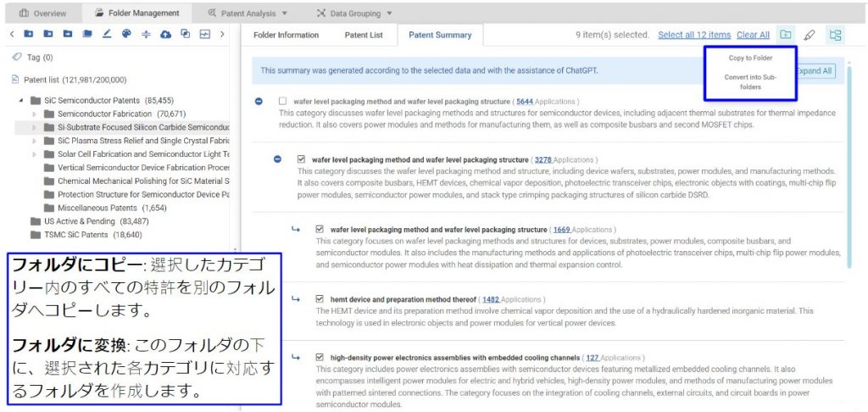Collapse the 3278 Applications subcategory
Screen dimensions: 868x412
click(277, 159)
